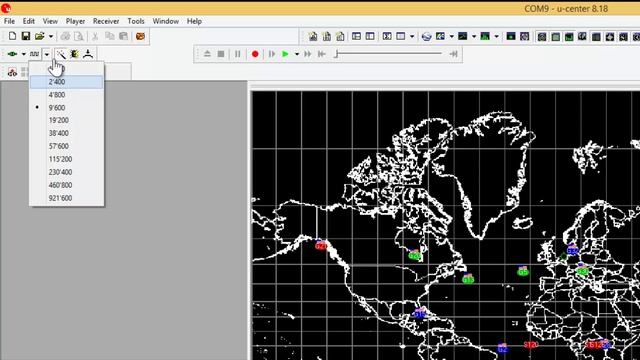Select the 19'200 baudrate option
This screenshot has width=640, height=360.
pyautogui.click(x=67, y=120)
